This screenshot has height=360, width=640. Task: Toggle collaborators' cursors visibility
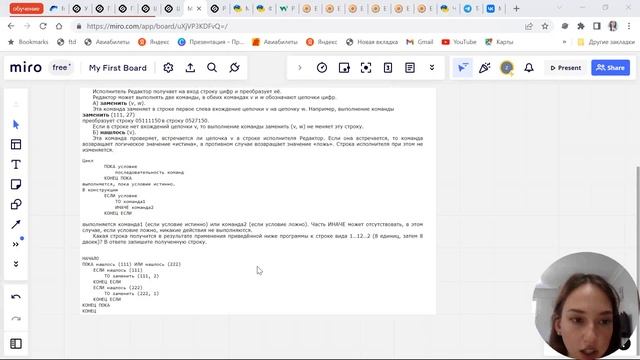[x=463, y=68]
